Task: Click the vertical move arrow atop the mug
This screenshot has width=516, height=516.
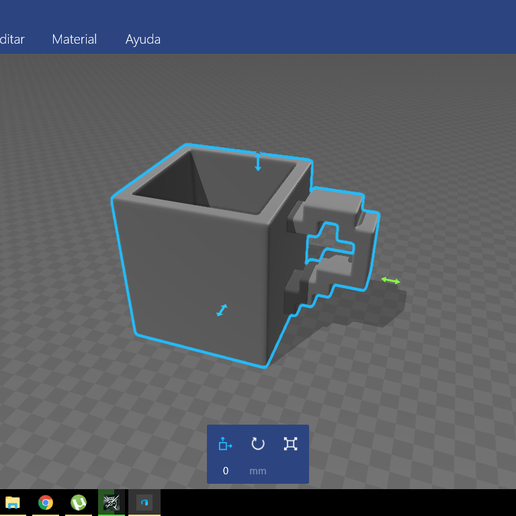Action: 258,162
